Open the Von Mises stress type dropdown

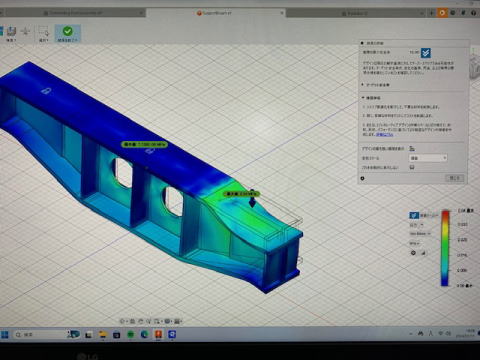(x=420, y=234)
